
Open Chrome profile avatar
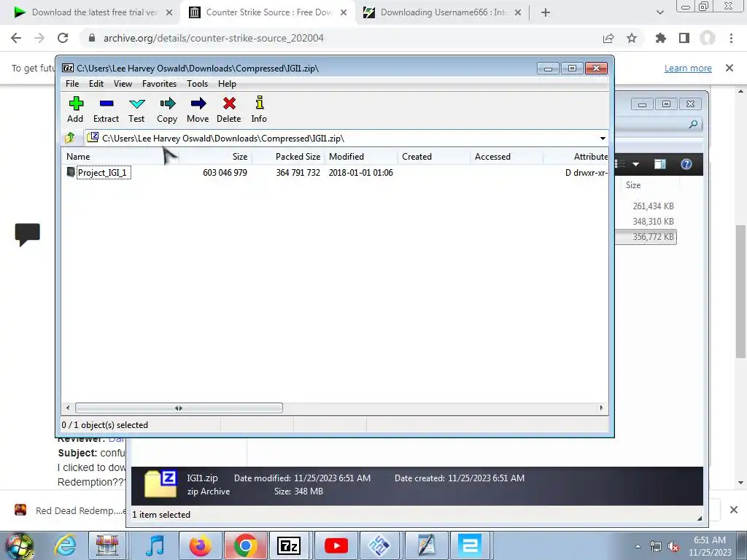[708, 38]
